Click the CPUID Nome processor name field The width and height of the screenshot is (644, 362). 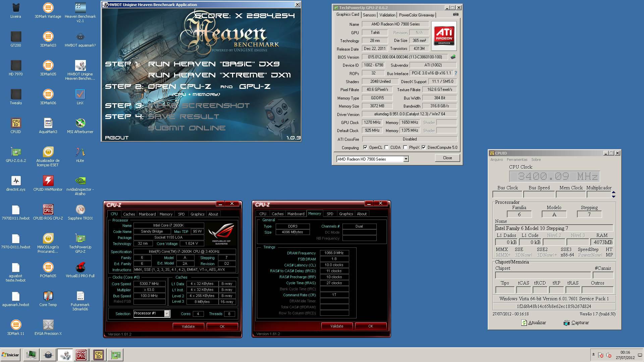click(554, 228)
